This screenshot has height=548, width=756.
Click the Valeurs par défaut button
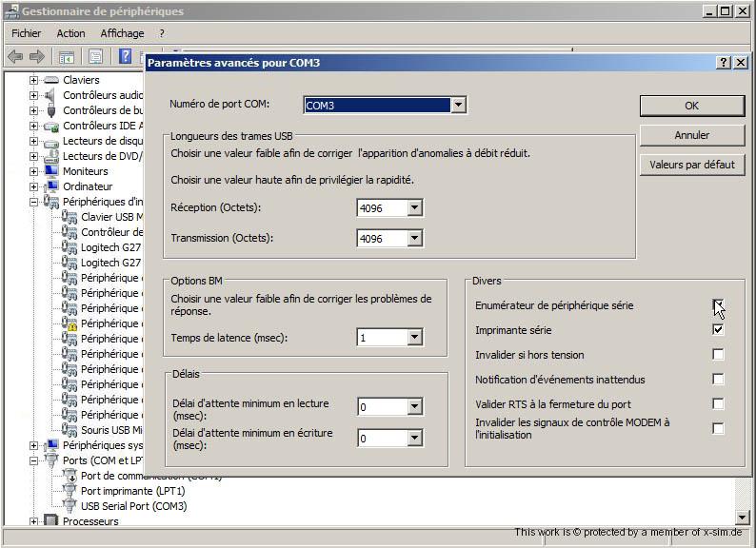(x=691, y=165)
